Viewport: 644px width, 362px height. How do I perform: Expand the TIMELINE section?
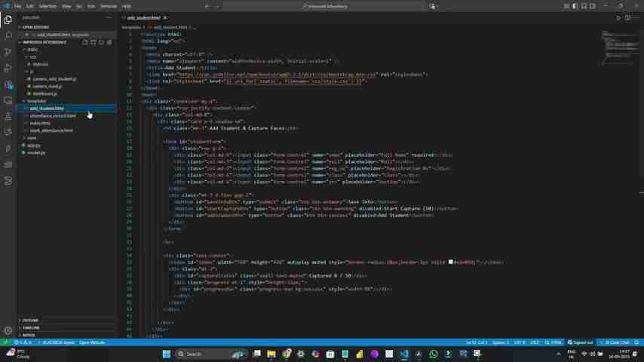tap(31, 328)
